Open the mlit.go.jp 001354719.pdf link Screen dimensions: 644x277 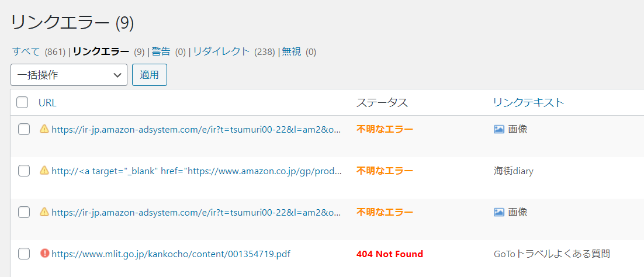click(171, 254)
